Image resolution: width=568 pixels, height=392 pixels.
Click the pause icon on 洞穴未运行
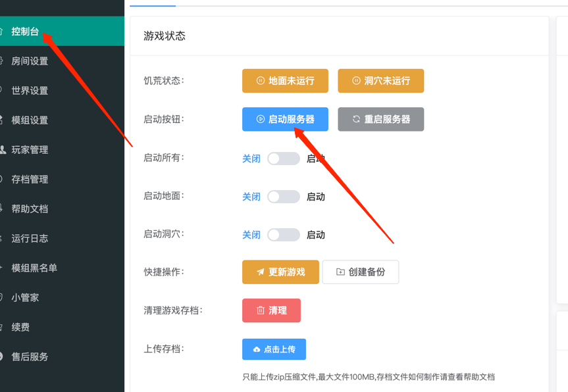click(356, 81)
